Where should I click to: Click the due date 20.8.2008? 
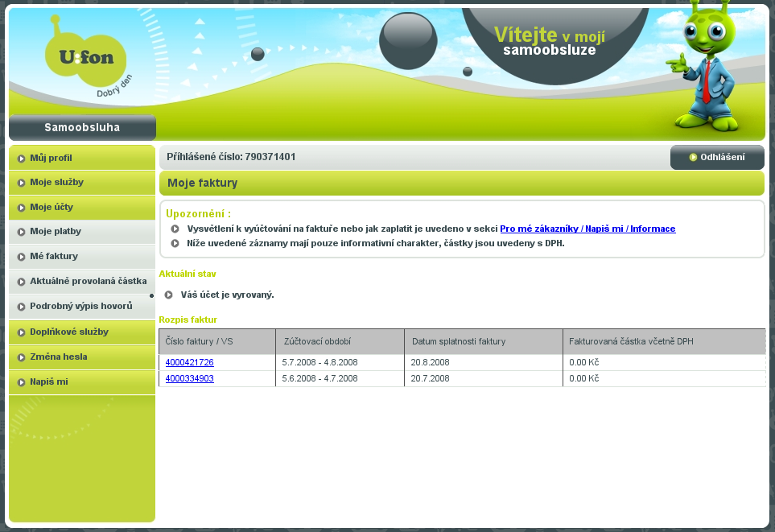[x=430, y=362]
